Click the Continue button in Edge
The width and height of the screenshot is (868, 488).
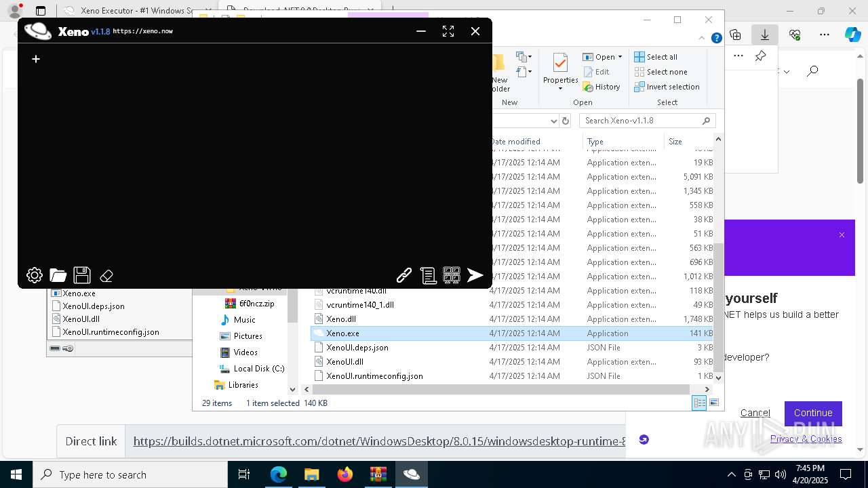(813, 413)
